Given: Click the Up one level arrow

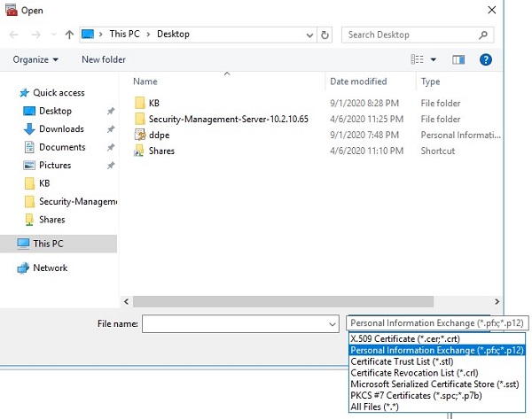Looking at the screenshot, I should [69, 35].
